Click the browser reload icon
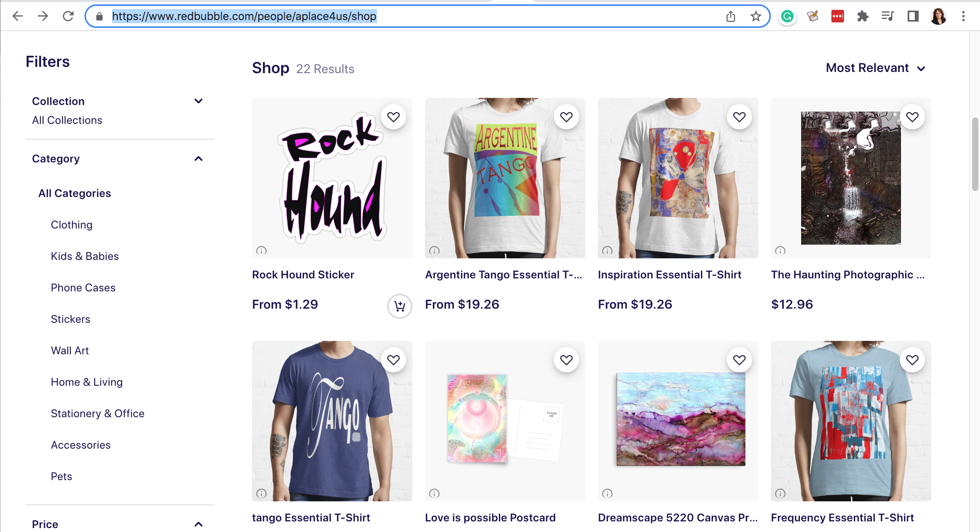Viewport: 980px width, 532px height. [x=68, y=16]
